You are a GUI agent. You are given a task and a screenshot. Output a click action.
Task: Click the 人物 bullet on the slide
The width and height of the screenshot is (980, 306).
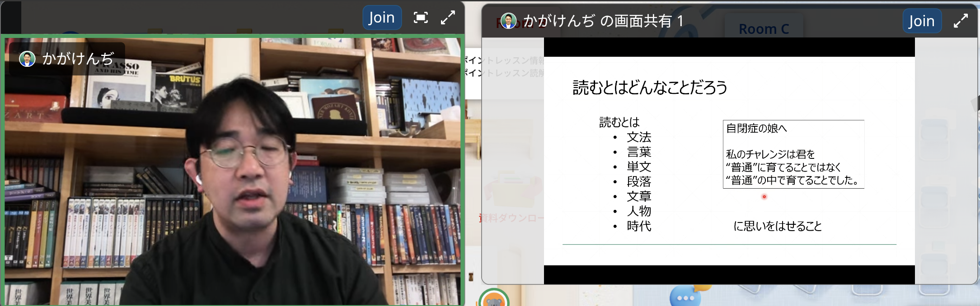click(x=639, y=211)
